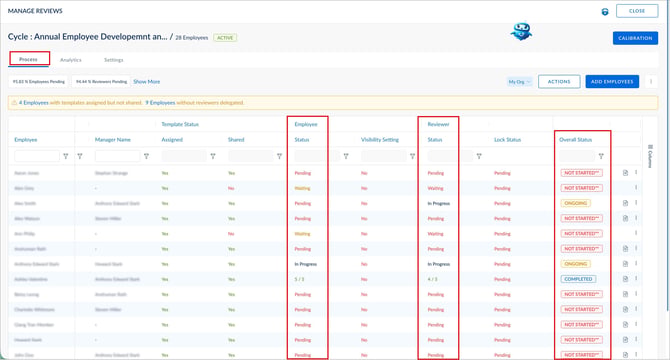The image size is (670, 360).
Task: Sort by the Overall Status column header
Action: coord(576,140)
